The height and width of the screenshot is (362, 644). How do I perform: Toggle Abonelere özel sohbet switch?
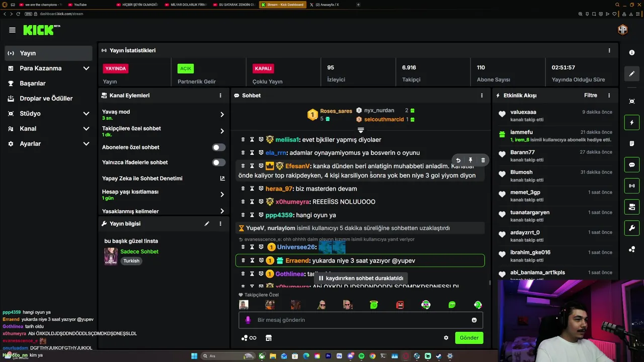coord(219,147)
